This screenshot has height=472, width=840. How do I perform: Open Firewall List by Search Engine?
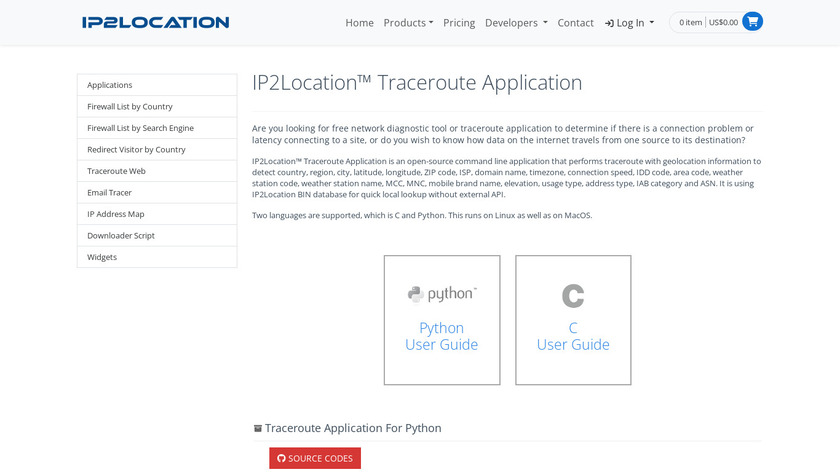[157, 128]
